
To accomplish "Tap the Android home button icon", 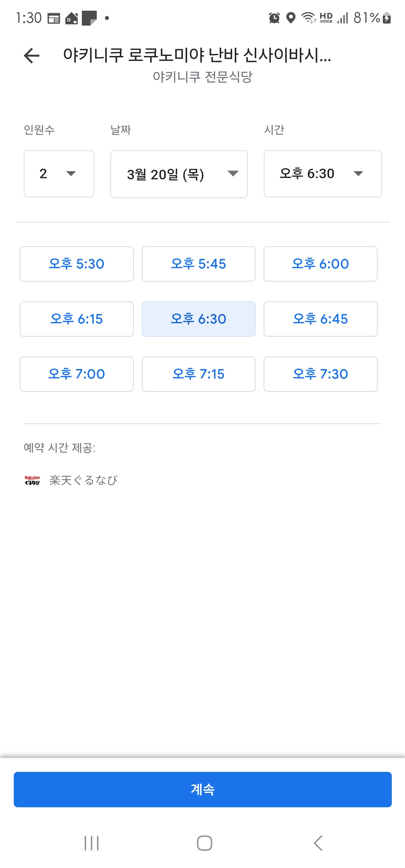I will pos(204,843).
